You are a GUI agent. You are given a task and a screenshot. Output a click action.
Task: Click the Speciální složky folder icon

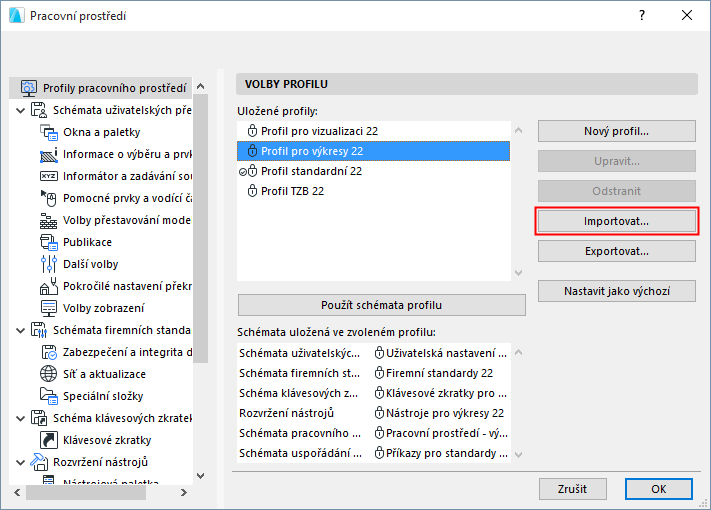[49, 396]
